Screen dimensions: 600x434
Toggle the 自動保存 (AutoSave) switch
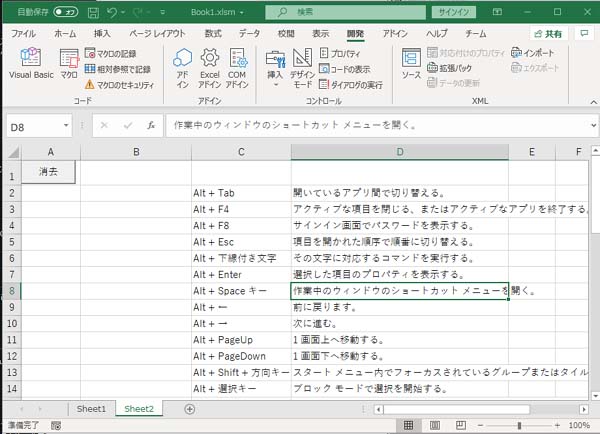[x=66, y=11]
